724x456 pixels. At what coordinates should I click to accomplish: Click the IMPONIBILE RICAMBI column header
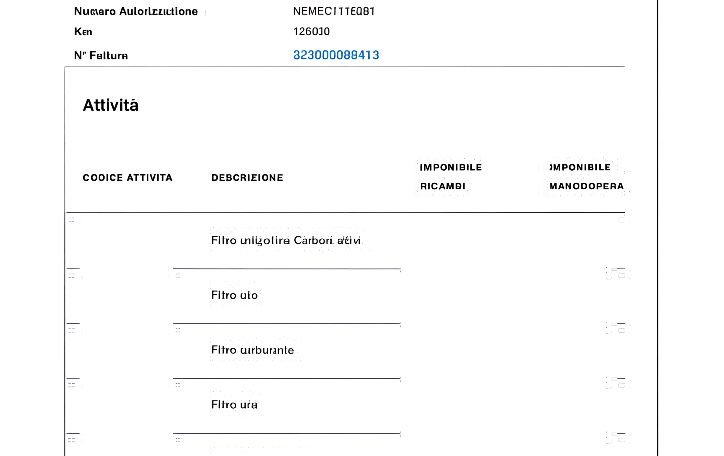point(450,176)
